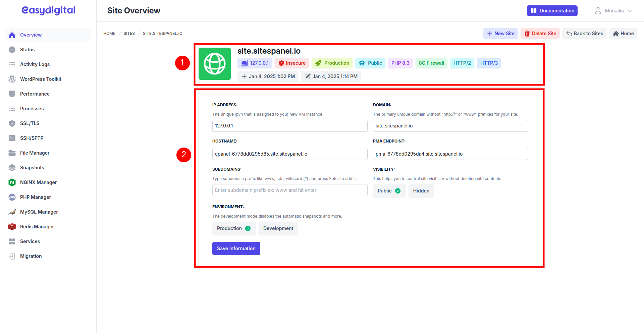
Task: Go to HOME via breadcrumb
Action: tap(109, 33)
